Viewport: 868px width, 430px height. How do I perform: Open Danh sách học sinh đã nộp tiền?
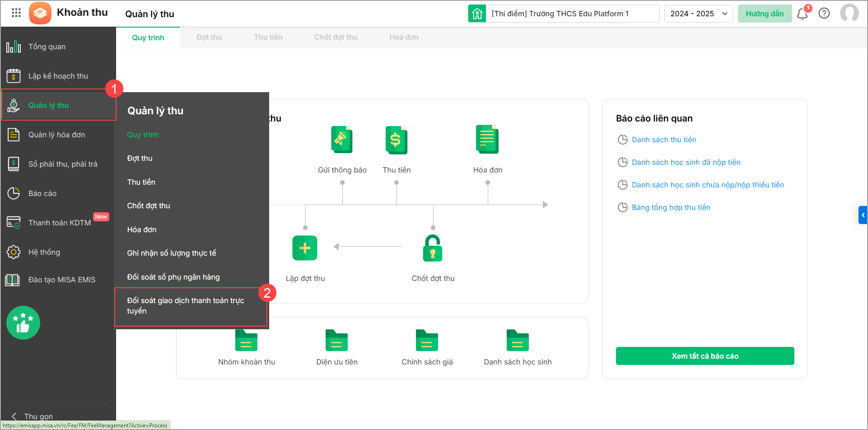(x=686, y=162)
